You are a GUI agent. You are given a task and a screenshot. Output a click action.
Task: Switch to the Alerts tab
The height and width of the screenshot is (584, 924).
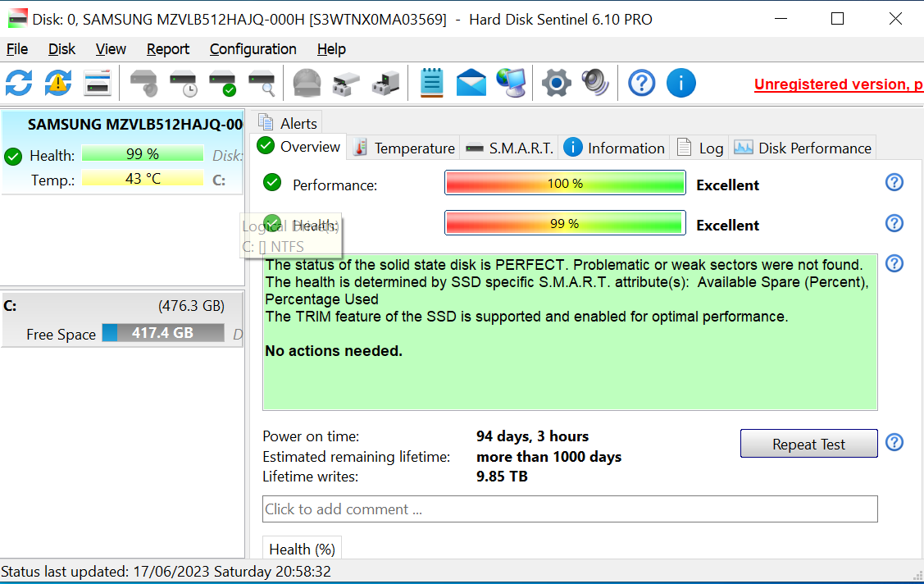pyautogui.click(x=288, y=123)
